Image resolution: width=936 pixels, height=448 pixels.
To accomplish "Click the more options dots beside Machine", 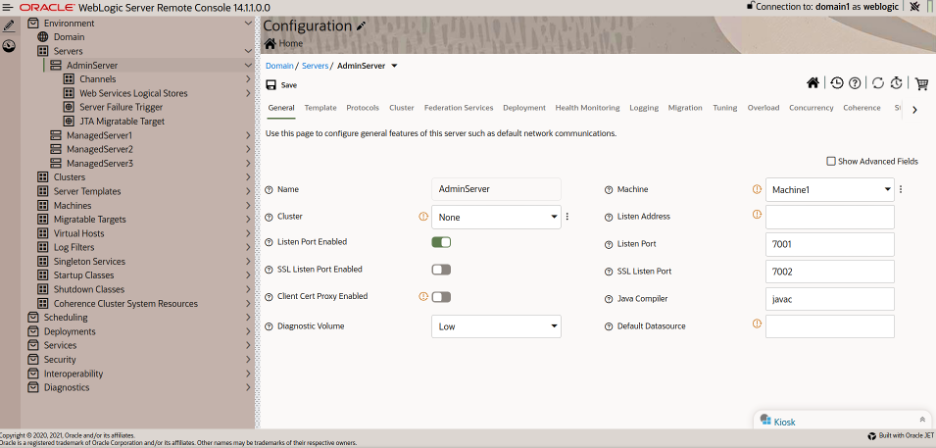I will coord(901,189).
